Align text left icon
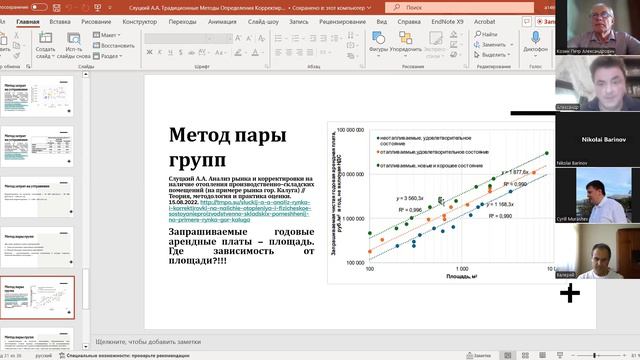Image resolution: width=640 pixels, height=360 pixels. click(278, 52)
